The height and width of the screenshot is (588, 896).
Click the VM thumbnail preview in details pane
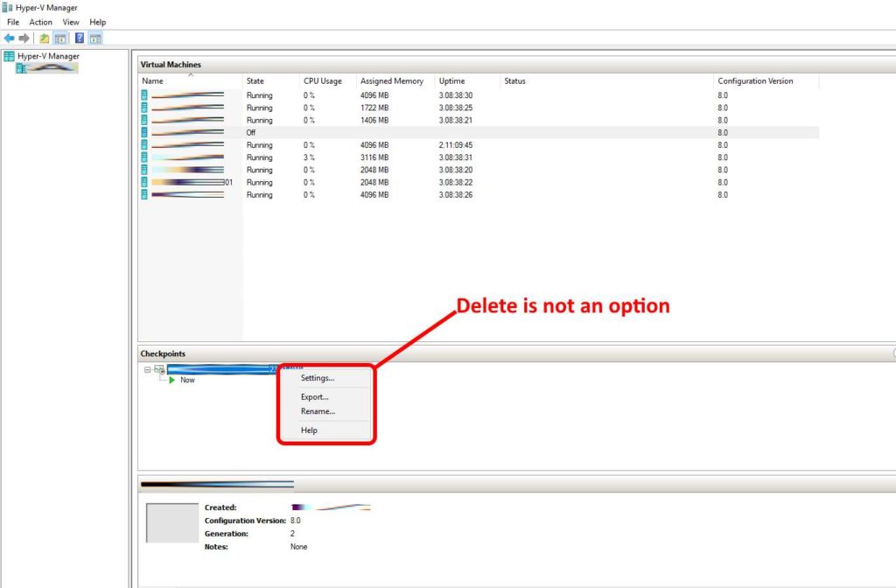tap(171, 522)
